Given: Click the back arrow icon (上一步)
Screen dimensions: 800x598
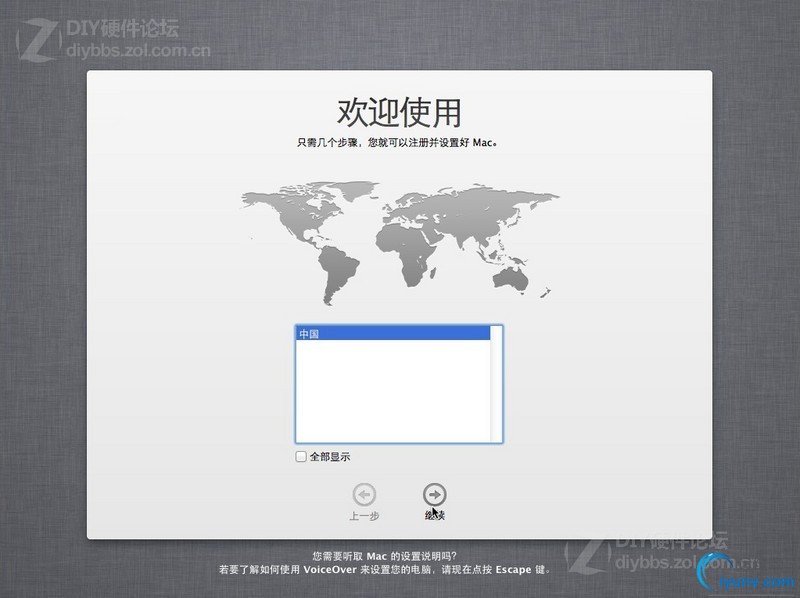Looking at the screenshot, I should tap(364, 494).
